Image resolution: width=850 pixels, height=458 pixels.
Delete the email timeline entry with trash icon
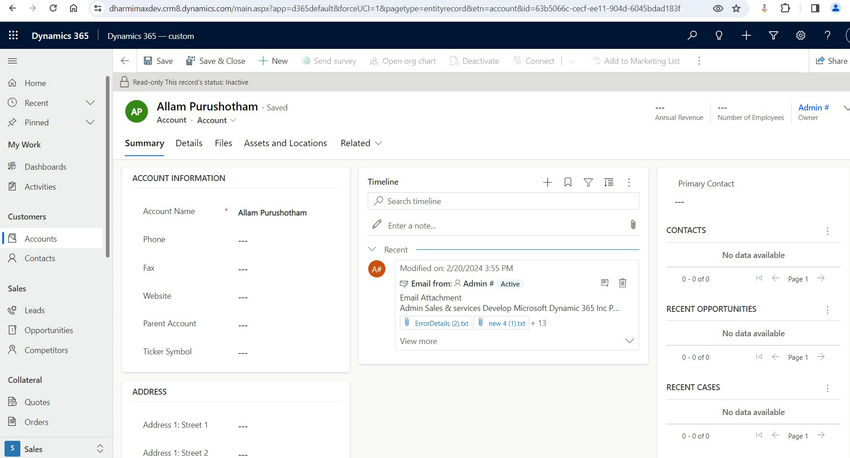pos(622,283)
